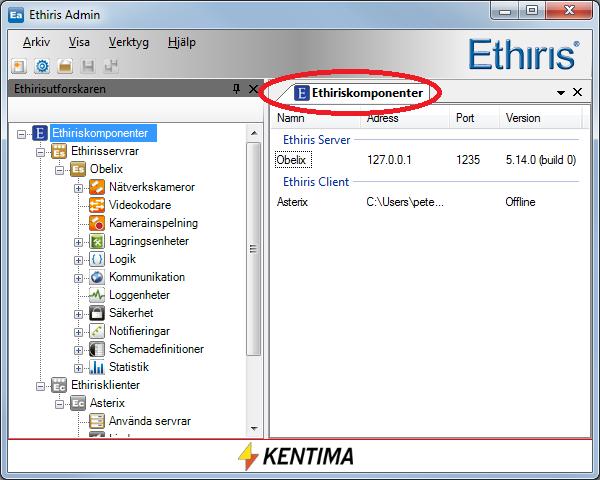
Task: Click the Obelix server icon in tree
Action: (x=78, y=169)
